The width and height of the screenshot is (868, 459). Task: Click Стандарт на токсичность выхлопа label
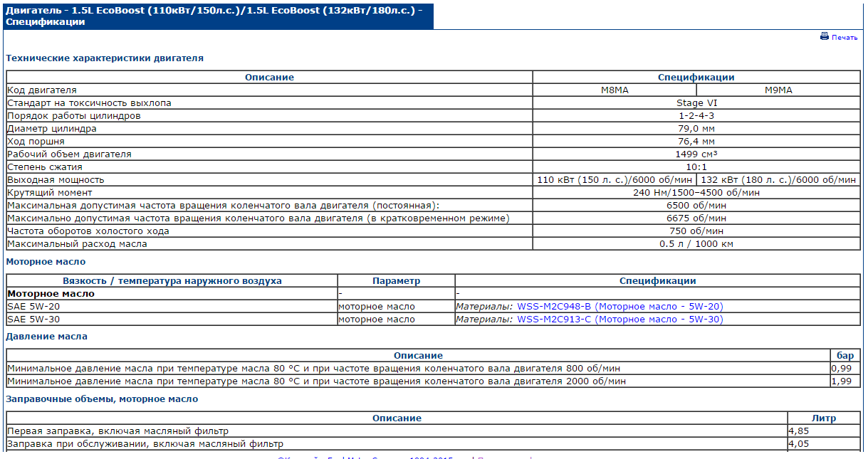[x=89, y=103]
